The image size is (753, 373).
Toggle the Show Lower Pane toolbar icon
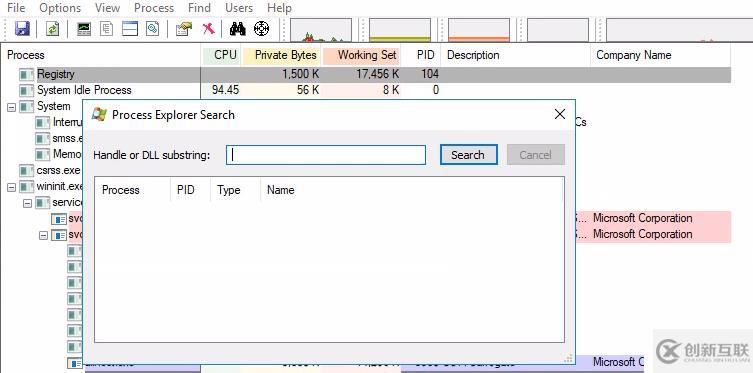130,29
